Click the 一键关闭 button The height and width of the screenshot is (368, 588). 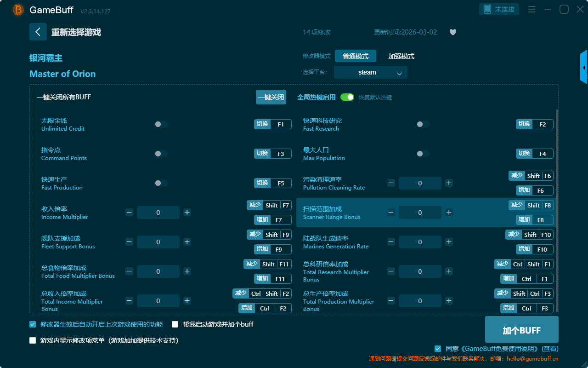[x=271, y=97]
